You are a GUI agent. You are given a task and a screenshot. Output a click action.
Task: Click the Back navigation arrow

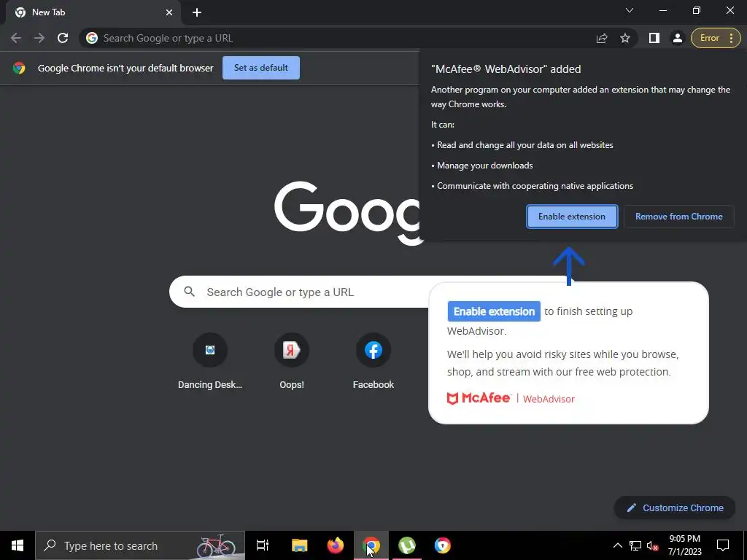[x=16, y=38]
